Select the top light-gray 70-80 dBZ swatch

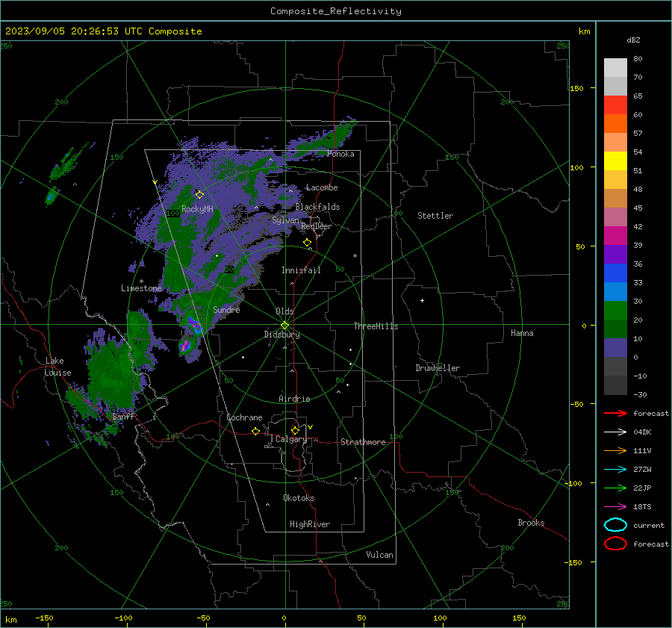tap(615, 68)
